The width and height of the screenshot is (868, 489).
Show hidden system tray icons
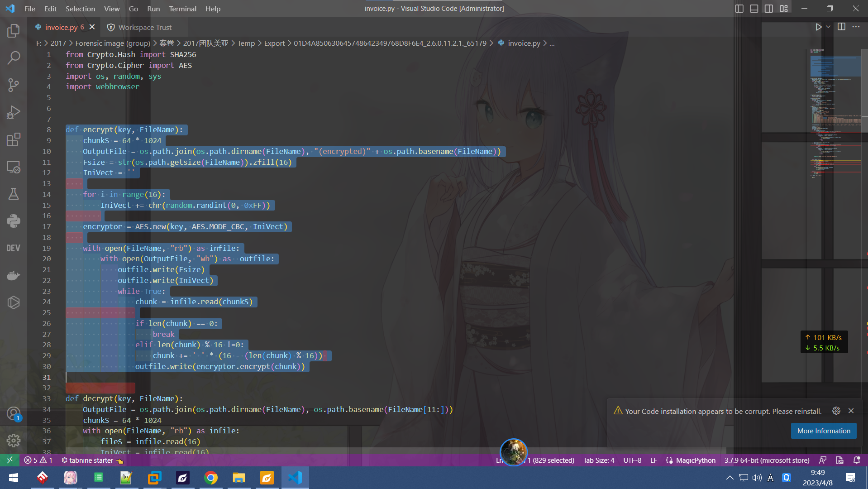[x=730, y=478]
